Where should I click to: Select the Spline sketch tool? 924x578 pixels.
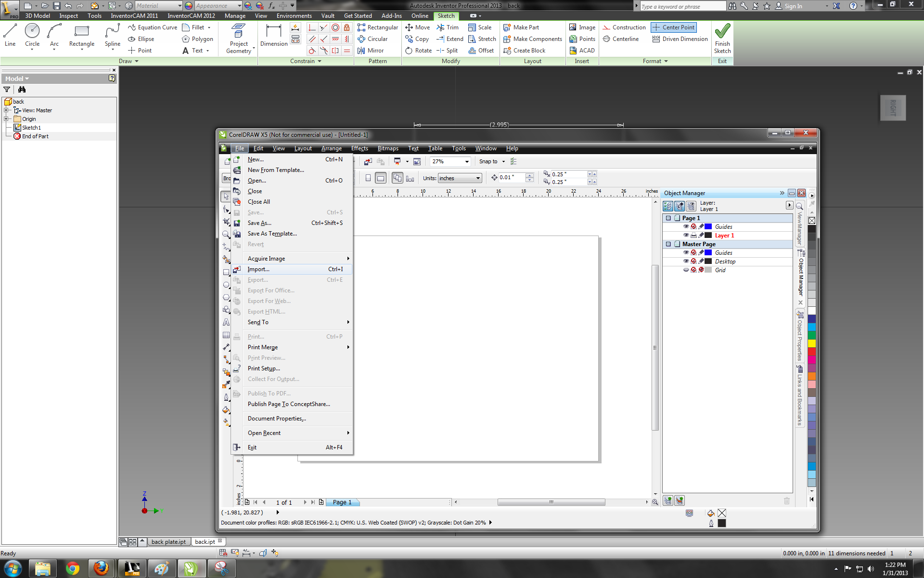coord(113,35)
